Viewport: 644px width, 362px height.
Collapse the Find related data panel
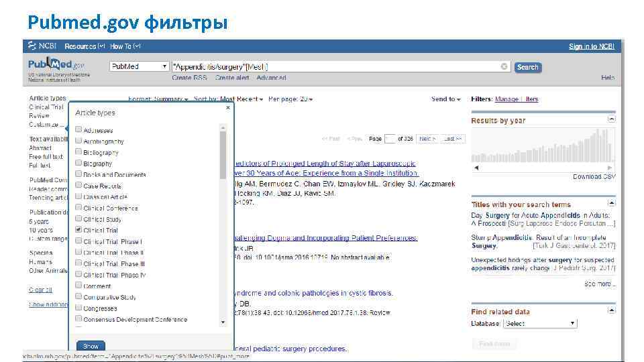612,310
